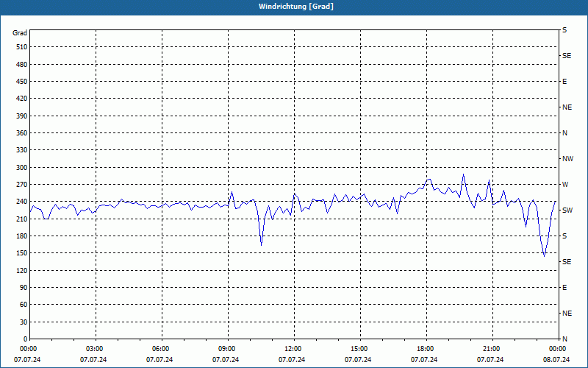Click the 08.07.24 date label
588x368 pixels.
pos(556,360)
